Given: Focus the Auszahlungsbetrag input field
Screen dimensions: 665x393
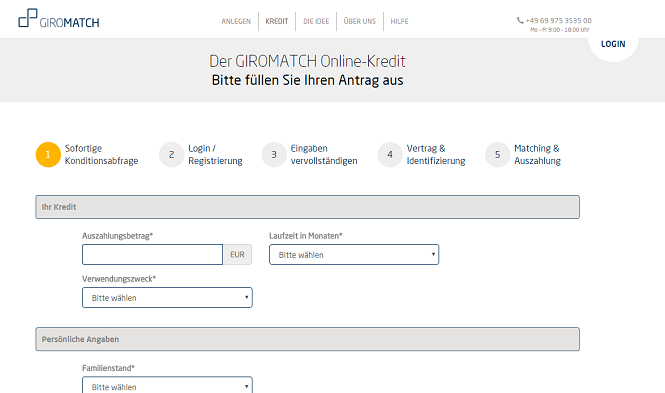Looking at the screenshot, I should coord(152,254).
